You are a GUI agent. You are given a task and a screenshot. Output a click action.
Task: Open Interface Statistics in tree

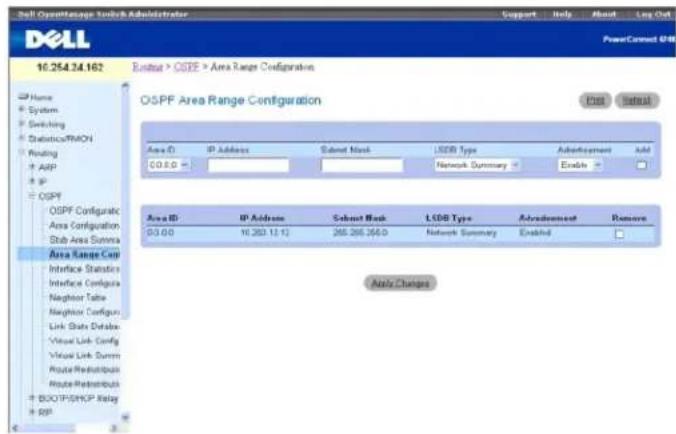[x=84, y=269]
